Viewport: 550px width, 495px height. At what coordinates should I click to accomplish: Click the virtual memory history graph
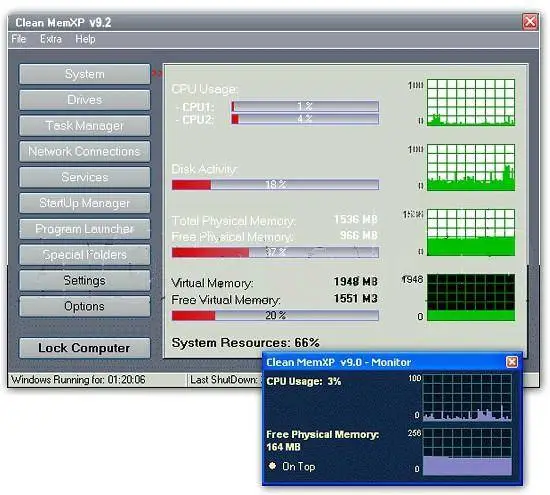(x=471, y=297)
